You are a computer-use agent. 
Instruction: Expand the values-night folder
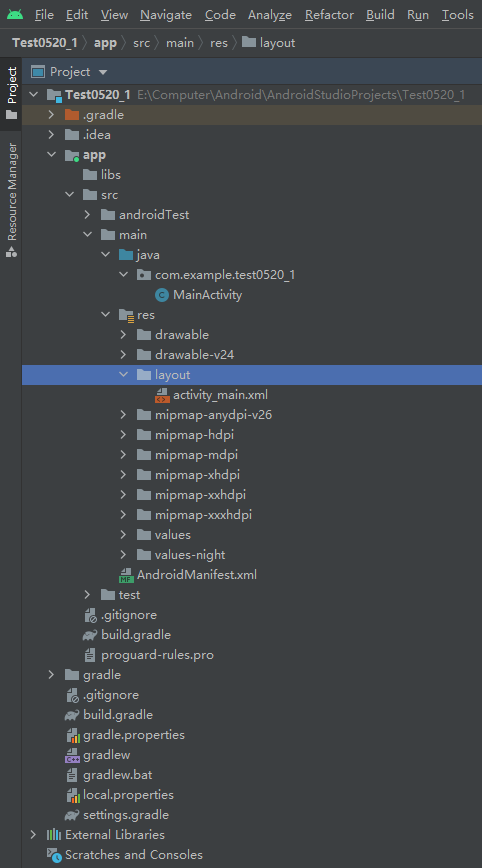pyautogui.click(x=123, y=555)
